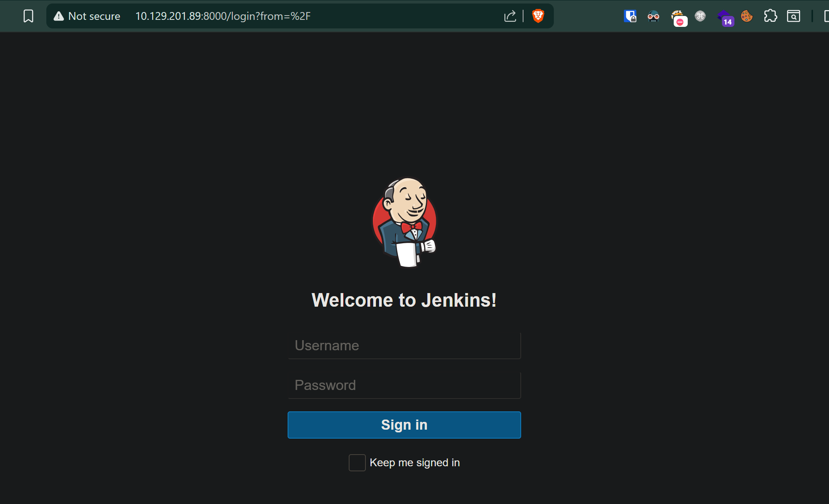Click the Welcome to Jenkins! heading
Screen dimensions: 829x504
[x=404, y=300]
